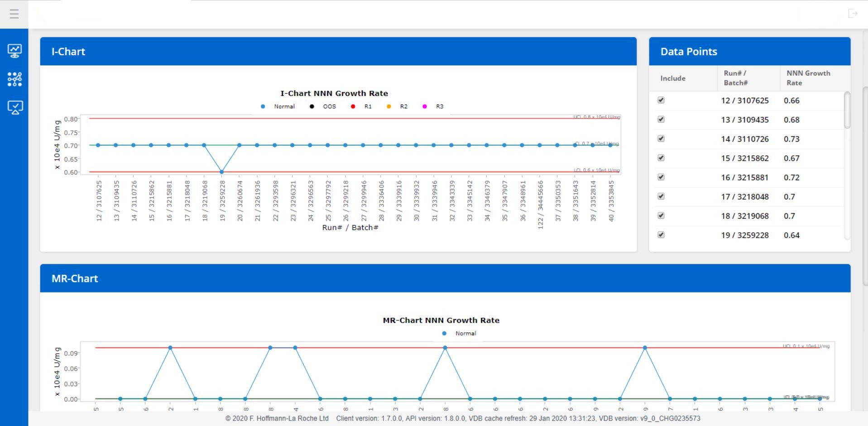Click the Data Points table scrollbar
The height and width of the screenshot is (426, 868).
point(847,110)
